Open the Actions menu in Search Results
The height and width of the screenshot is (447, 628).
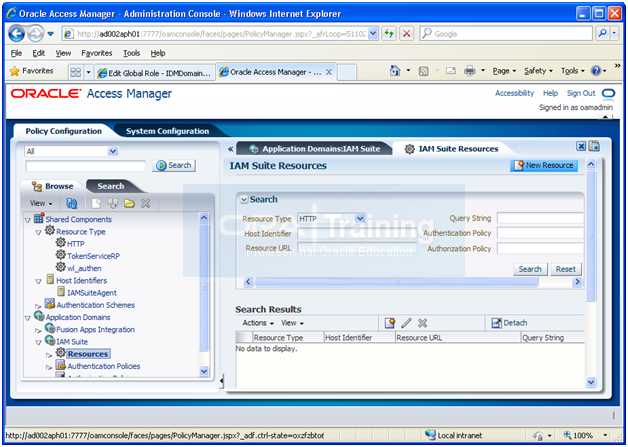tap(258, 323)
